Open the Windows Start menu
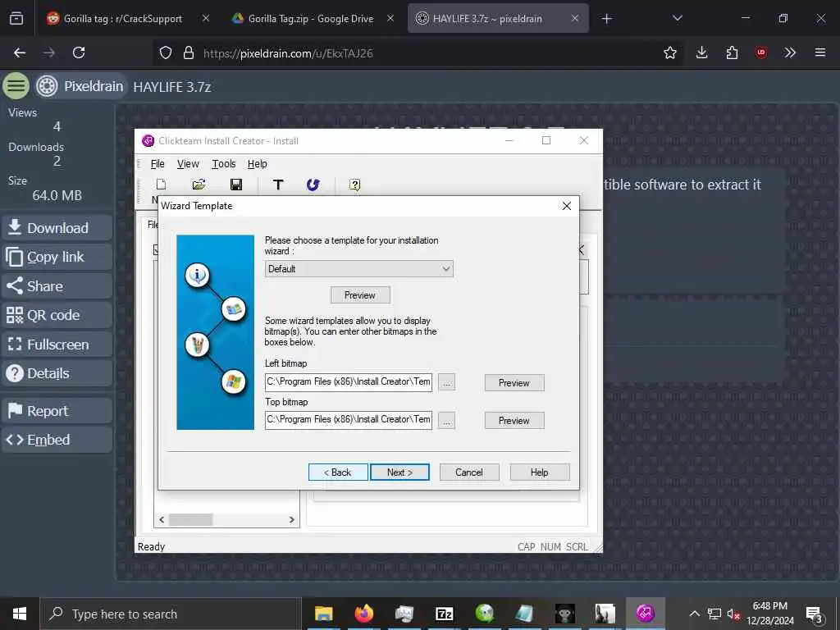The height and width of the screenshot is (630, 840). pos(20,614)
